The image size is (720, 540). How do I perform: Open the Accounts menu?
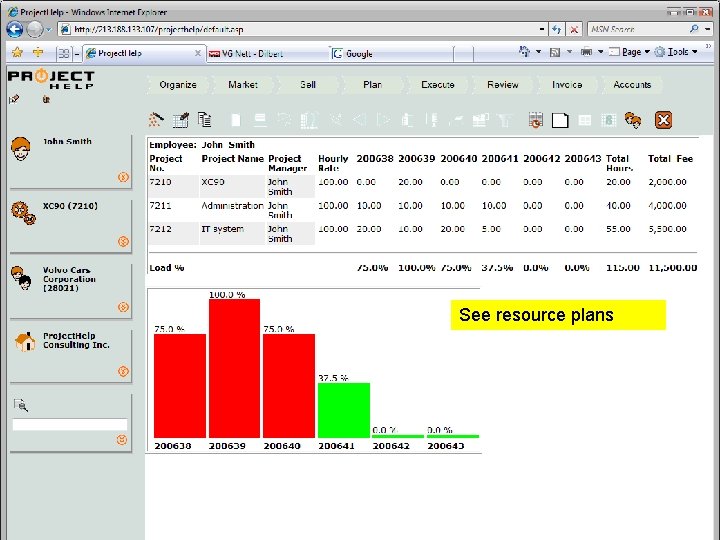coord(632,84)
